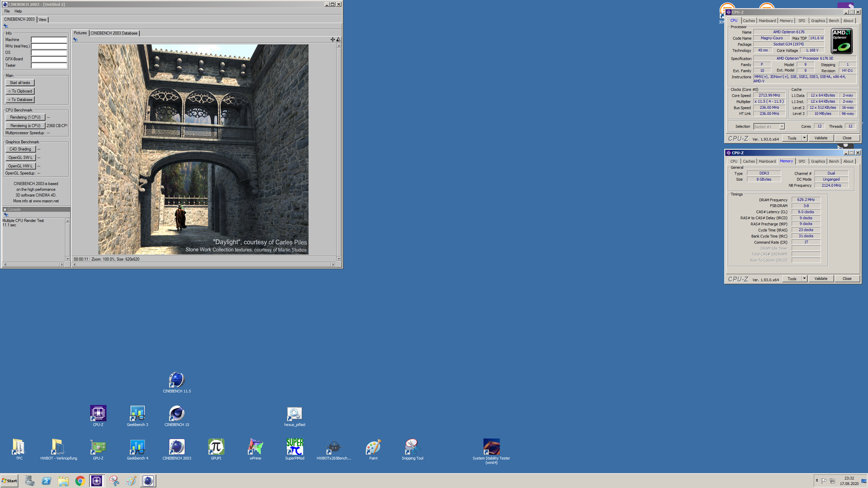This screenshot has width=868, height=488.
Task: Click the Start all tests button
Action: 20,83
